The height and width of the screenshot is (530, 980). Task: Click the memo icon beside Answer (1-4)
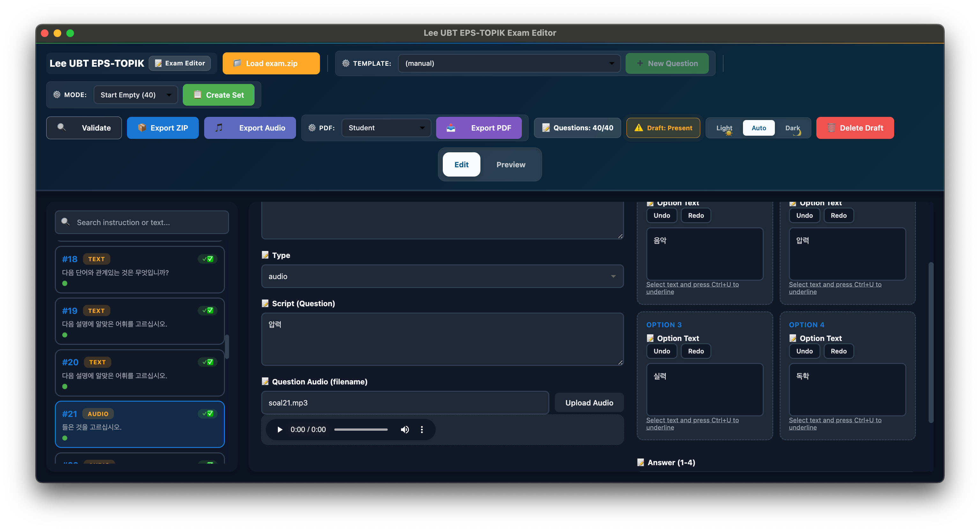641,462
